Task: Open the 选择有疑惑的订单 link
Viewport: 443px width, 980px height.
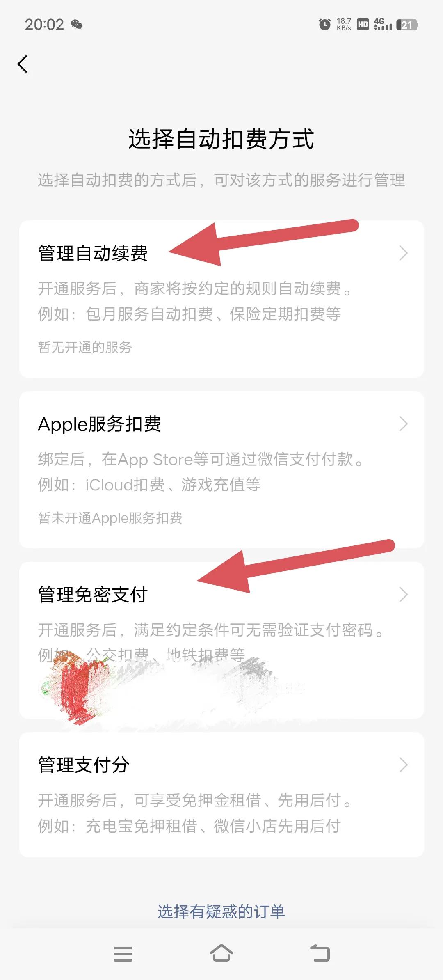Action: (x=221, y=911)
